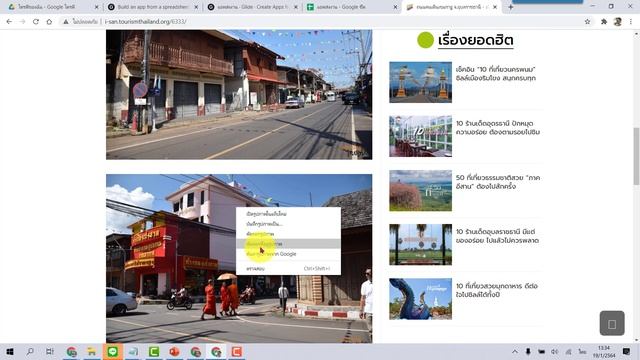Screen dimensions: 640x360
Task: Reload the current page
Action: [36, 22]
